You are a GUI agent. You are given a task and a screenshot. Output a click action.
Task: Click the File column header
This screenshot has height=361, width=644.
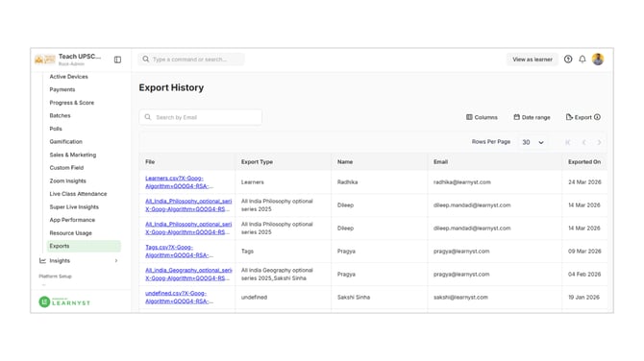pos(150,162)
